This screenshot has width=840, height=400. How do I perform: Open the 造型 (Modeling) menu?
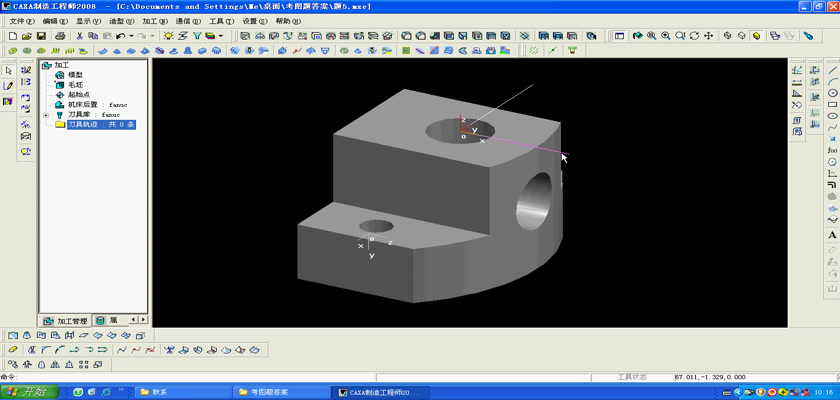[x=122, y=21]
